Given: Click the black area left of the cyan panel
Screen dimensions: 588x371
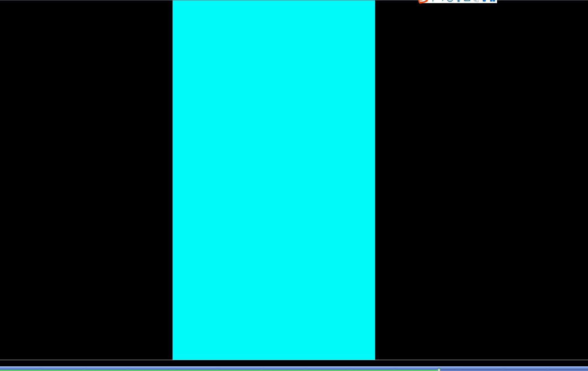Looking at the screenshot, I should tap(86, 180).
